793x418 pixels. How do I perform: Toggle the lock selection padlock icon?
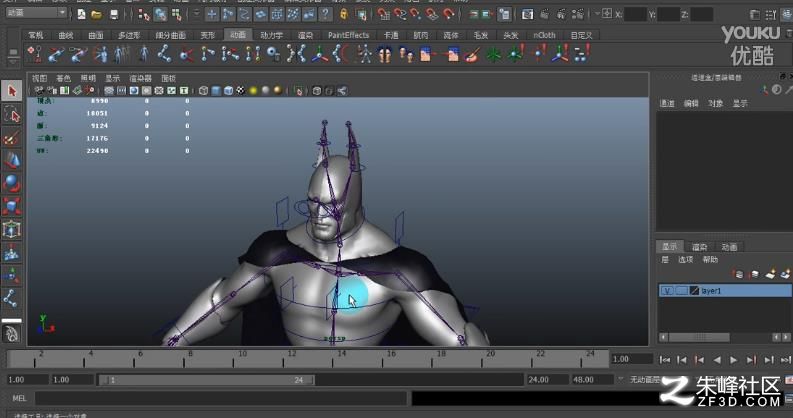(344, 15)
